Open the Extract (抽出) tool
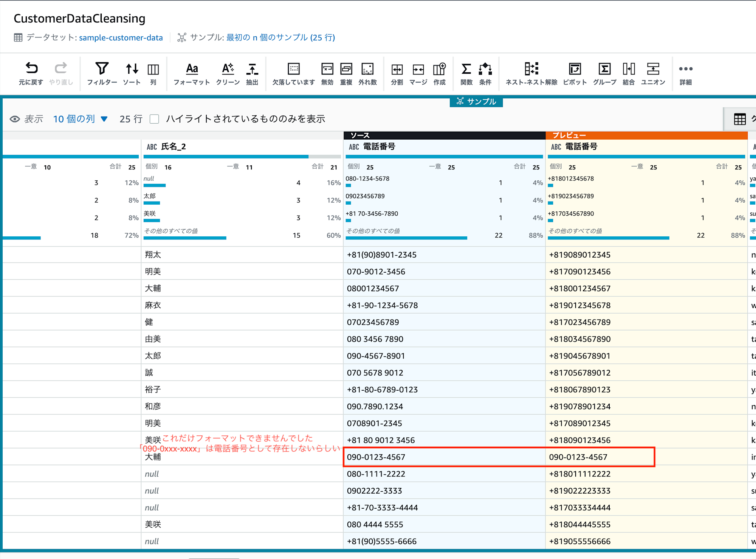The image size is (756, 559). coord(252,73)
